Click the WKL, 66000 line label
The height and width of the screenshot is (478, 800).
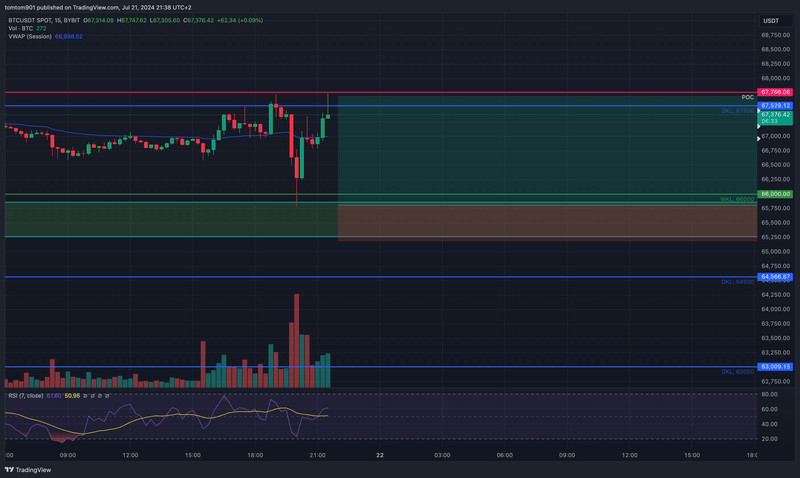coord(737,199)
